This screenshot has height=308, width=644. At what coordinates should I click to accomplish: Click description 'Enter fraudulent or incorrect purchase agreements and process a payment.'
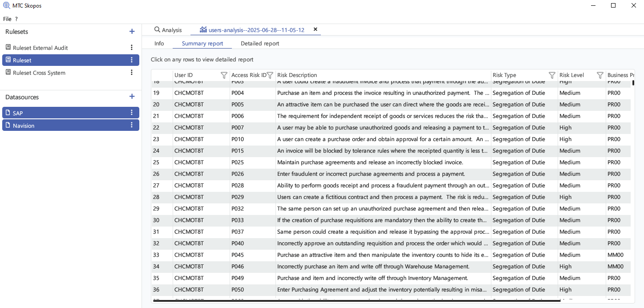pos(371,174)
